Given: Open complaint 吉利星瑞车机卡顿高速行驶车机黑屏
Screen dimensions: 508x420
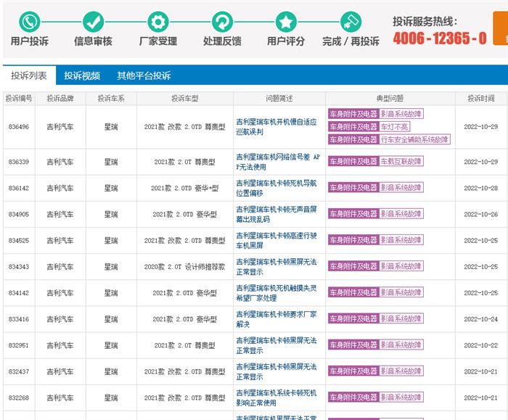Looking at the screenshot, I should pyautogui.click(x=276, y=240).
